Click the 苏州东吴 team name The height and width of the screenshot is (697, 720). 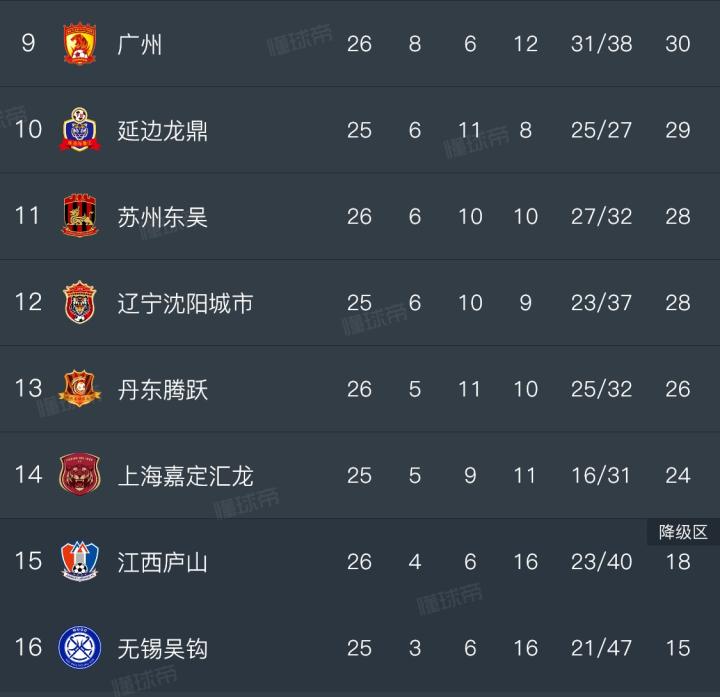163,216
